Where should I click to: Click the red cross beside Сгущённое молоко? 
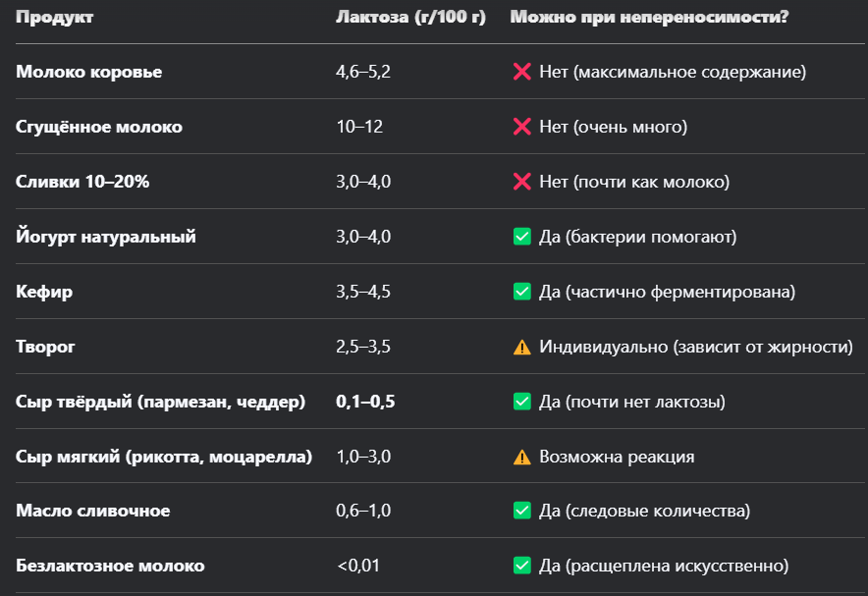click(x=521, y=128)
